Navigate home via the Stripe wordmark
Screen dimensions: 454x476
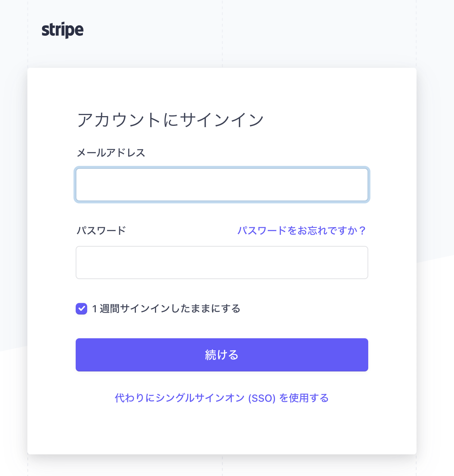[x=62, y=30]
